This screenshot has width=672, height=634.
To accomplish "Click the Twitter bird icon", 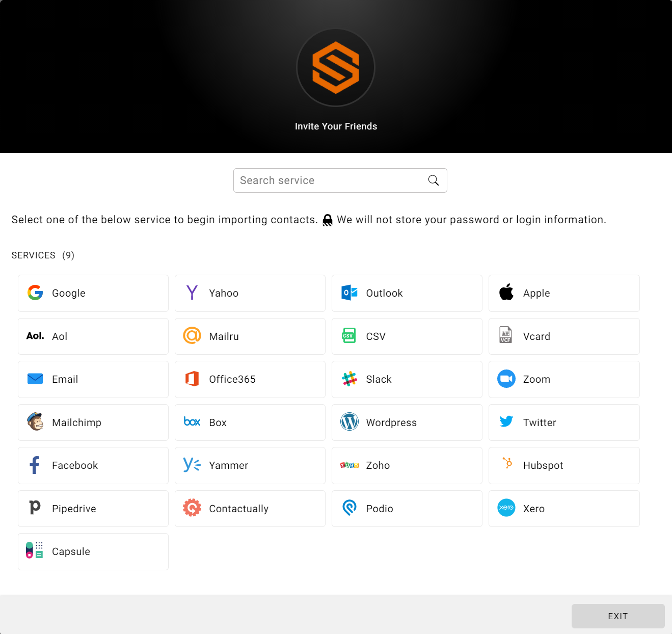I will (x=506, y=421).
